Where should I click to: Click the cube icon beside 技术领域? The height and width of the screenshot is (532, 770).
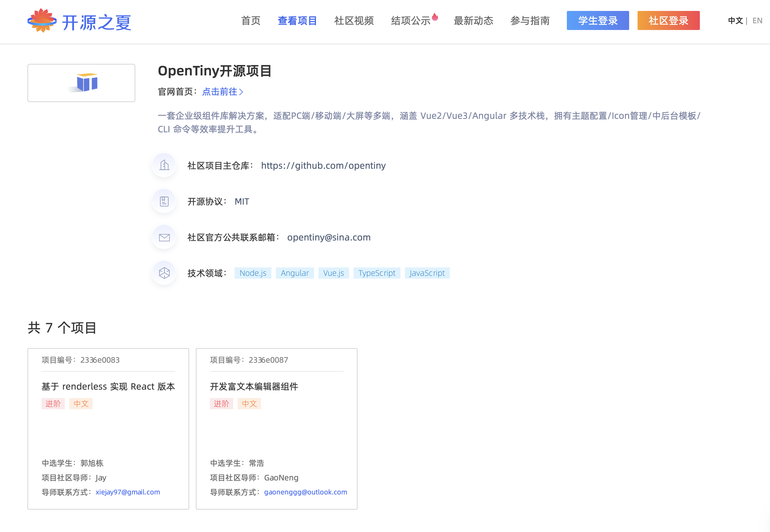click(164, 273)
